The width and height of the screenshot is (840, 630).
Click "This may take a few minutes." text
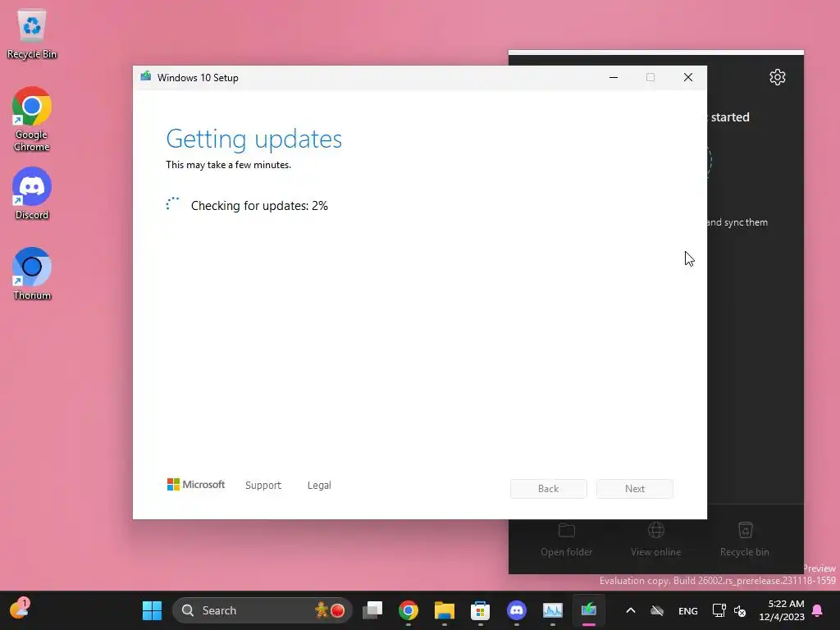(x=228, y=165)
